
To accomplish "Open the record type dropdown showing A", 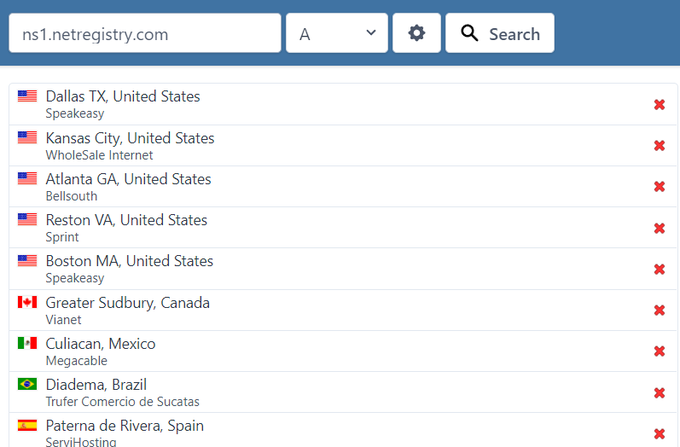I will [337, 33].
